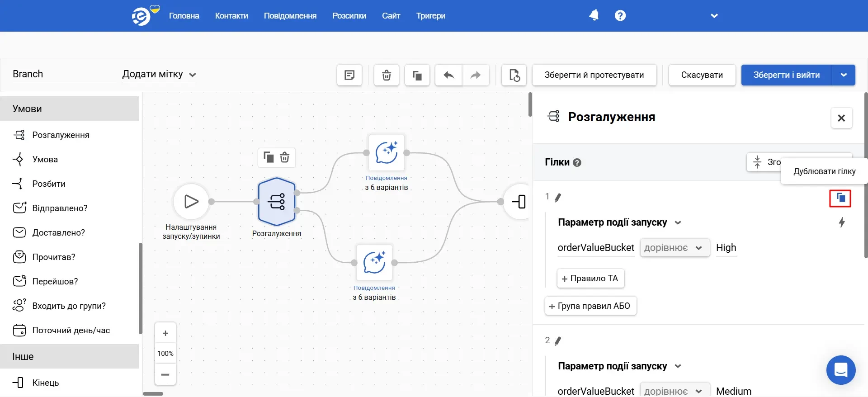
Task: Open the 'дорівнює' operator dropdown in branch 1
Action: click(x=674, y=248)
